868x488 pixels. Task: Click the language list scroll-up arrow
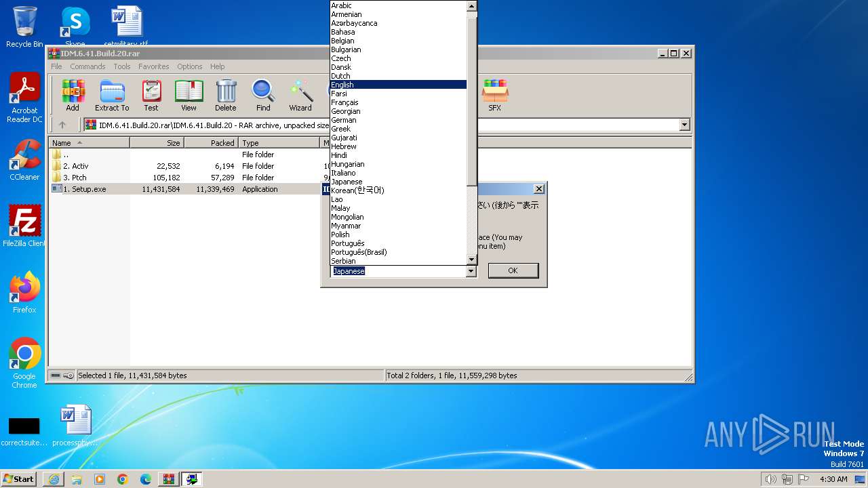click(x=472, y=6)
